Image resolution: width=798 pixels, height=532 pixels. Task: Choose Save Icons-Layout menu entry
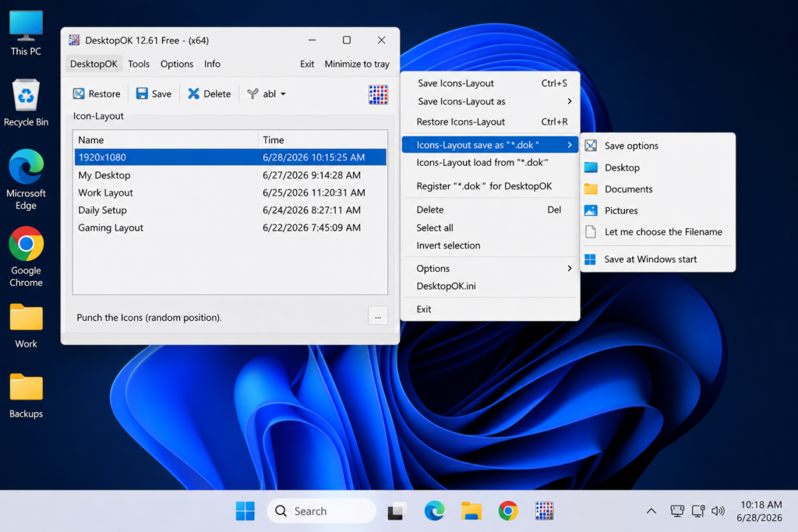(490, 83)
